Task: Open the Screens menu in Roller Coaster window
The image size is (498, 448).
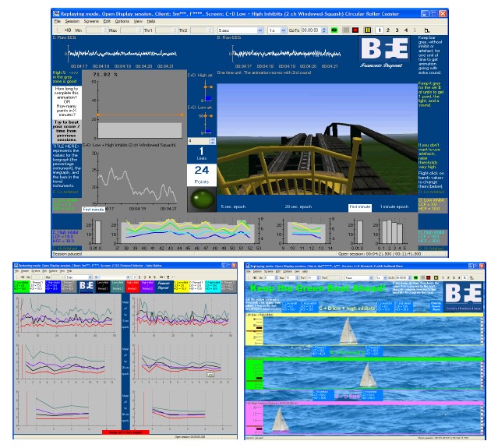Action: (91, 21)
